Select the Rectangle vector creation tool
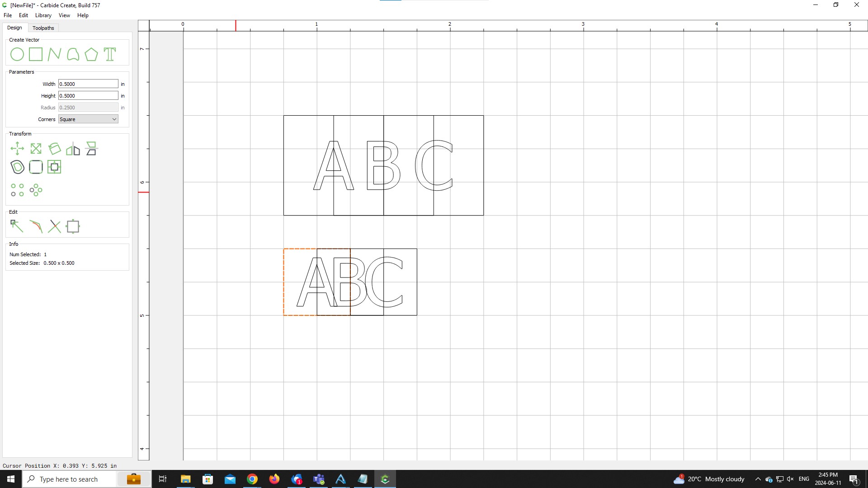This screenshot has height=488, width=868. pyautogui.click(x=36, y=55)
